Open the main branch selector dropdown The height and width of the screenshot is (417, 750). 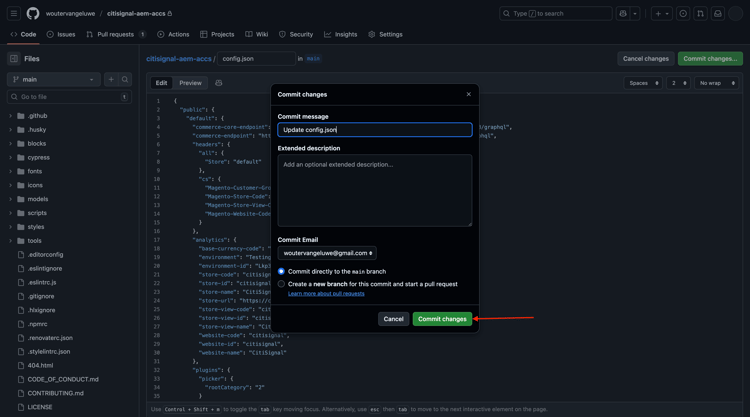54,79
